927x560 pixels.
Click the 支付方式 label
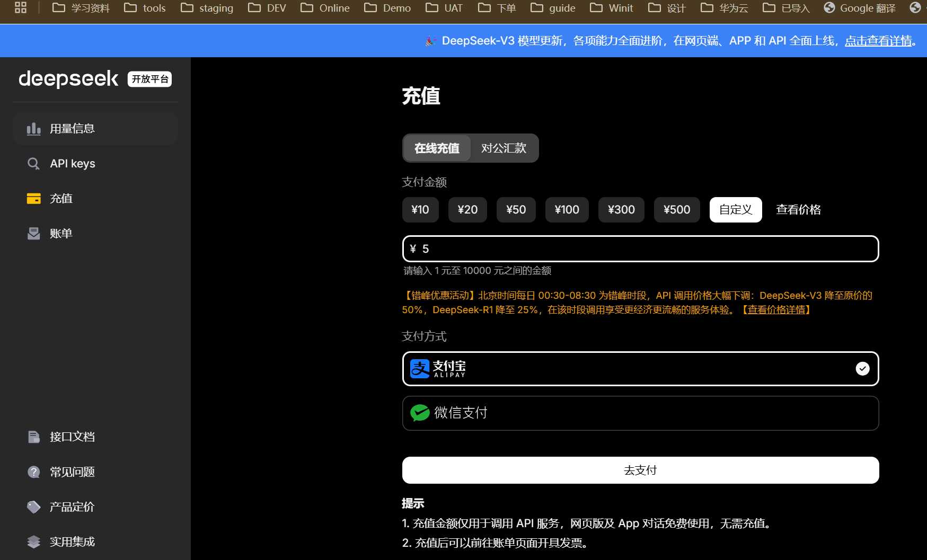click(x=425, y=336)
